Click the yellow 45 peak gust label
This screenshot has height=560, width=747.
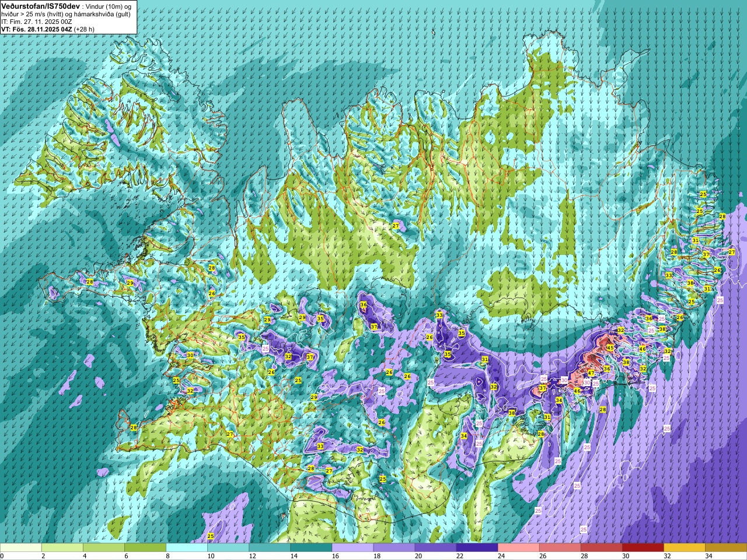[x=610, y=348]
